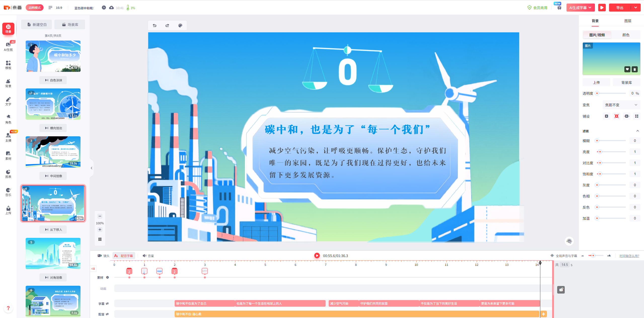This screenshot has width=644, height=318.
Task: Select the stretch fill tiling option
Action: point(627,116)
